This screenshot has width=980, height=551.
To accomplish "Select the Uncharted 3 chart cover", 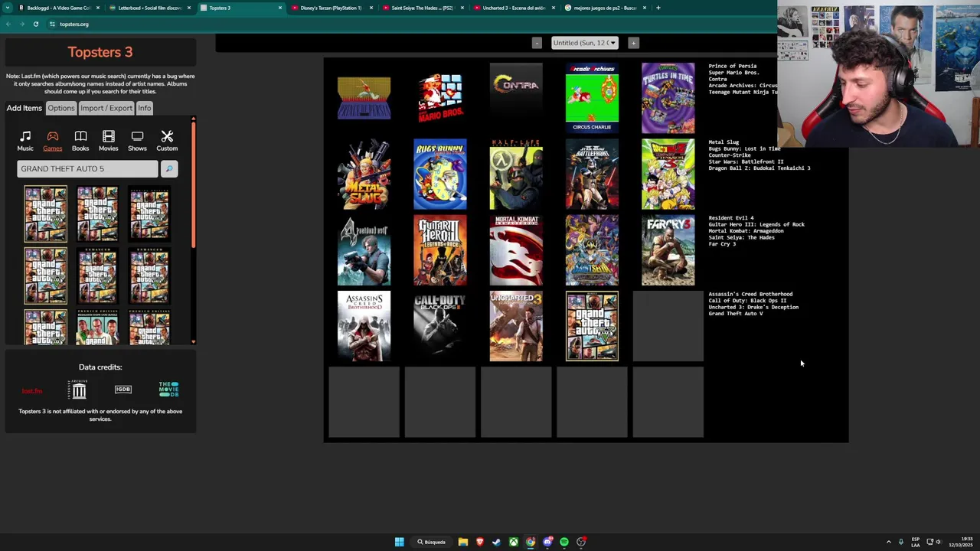I will pyautogui.click(x=516, y=326).
